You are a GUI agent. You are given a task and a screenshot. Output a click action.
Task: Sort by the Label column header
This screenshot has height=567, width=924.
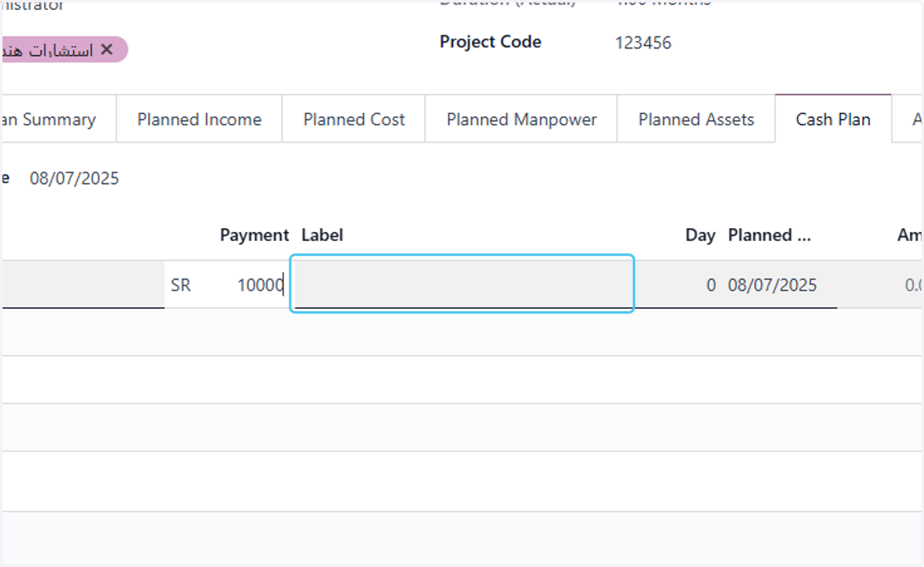click(x=323, y=235)
